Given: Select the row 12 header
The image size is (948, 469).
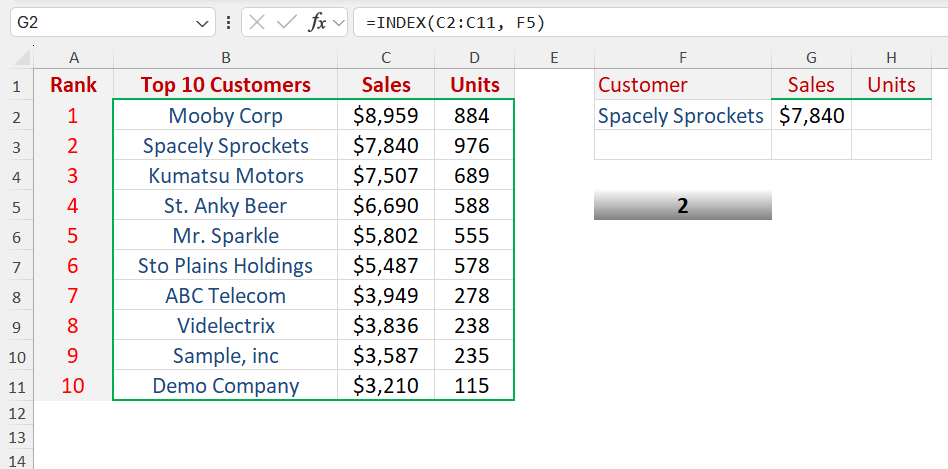Looking at the screenshot, I should click(x=17, y=412).
